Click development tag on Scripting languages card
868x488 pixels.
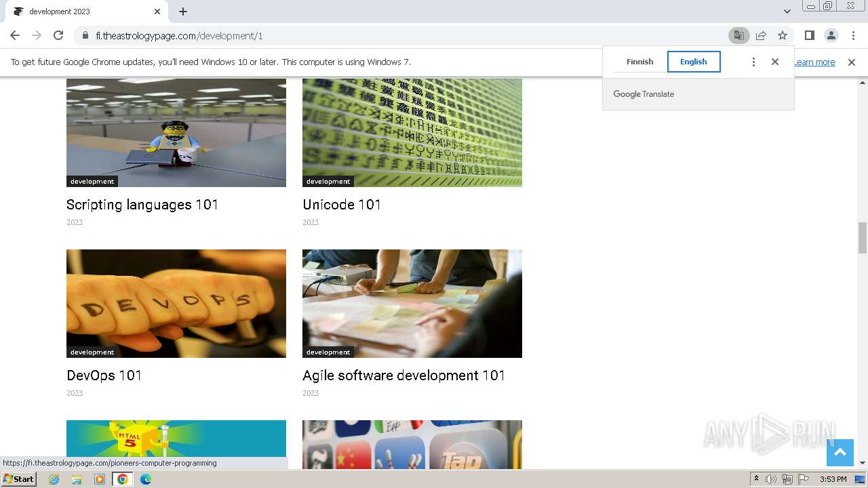click(x=92, y=182)
